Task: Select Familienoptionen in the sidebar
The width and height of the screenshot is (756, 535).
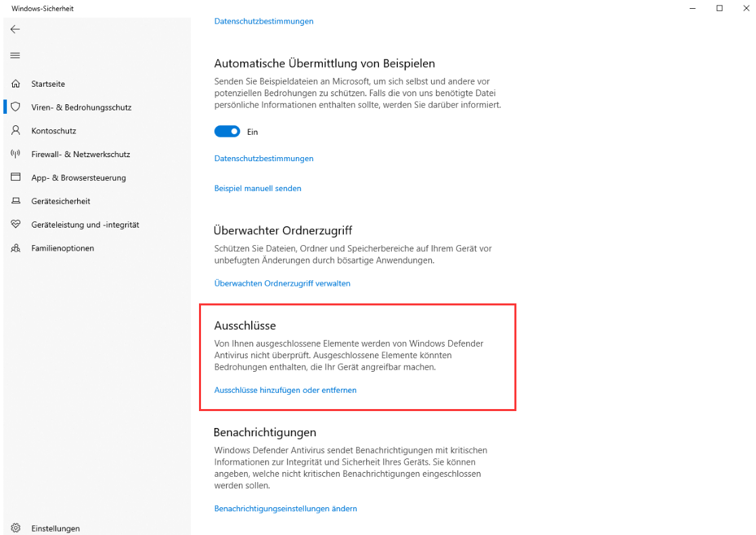Action: [x=64, y=248]
